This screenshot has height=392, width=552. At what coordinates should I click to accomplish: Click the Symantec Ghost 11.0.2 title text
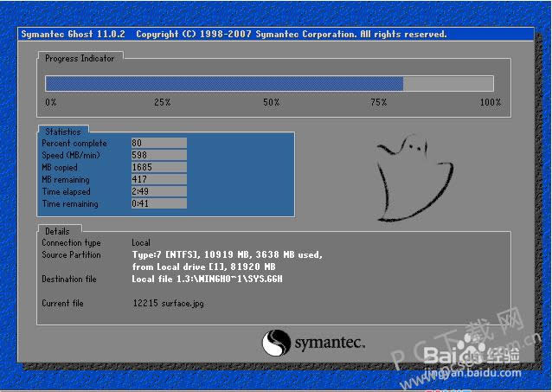point(74,34)
